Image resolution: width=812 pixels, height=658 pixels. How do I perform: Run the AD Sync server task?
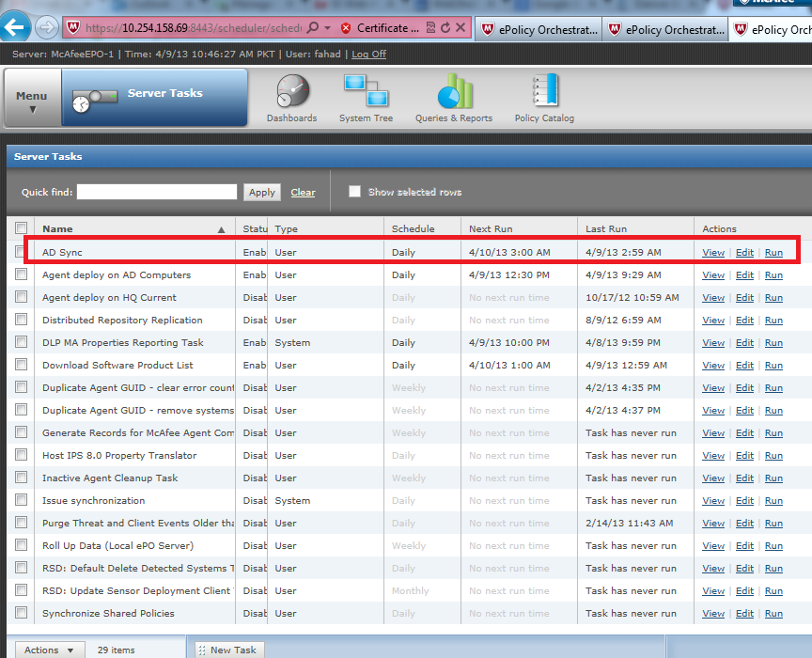click(774, 252)
